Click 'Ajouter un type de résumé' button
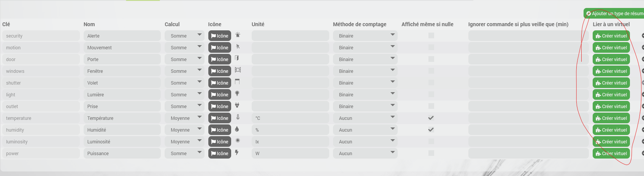 click(x=614, y=13)
